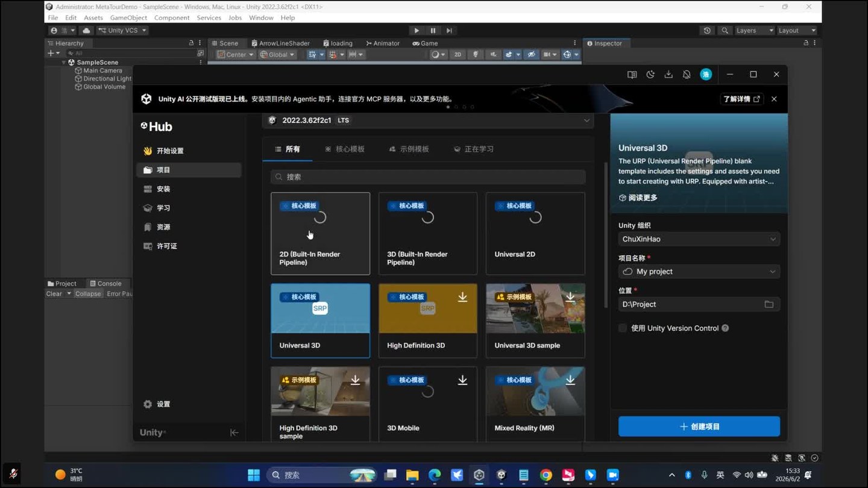Select 2D (Built-In Render Pipeline) template
The image size is (868, 488).
click(320, 234)
